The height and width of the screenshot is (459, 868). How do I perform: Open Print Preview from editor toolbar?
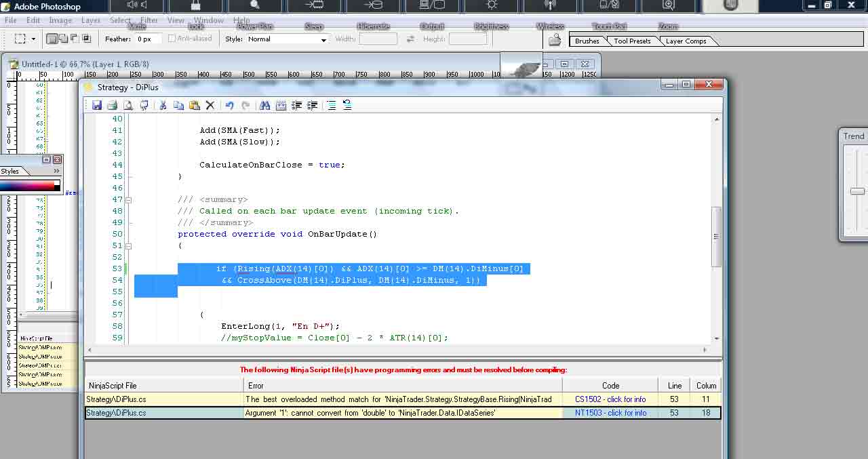pyautogui.click(x=127, y=105)
